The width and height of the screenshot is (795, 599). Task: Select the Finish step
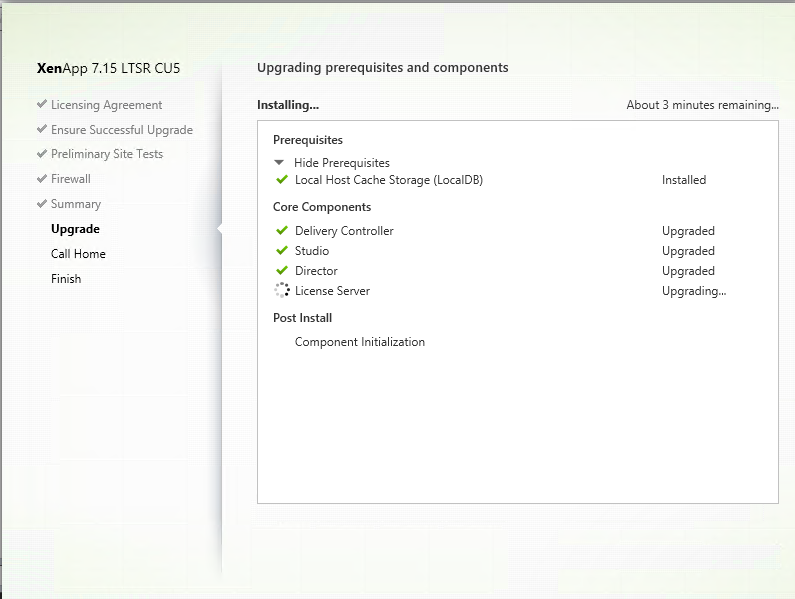coord(66,278)
